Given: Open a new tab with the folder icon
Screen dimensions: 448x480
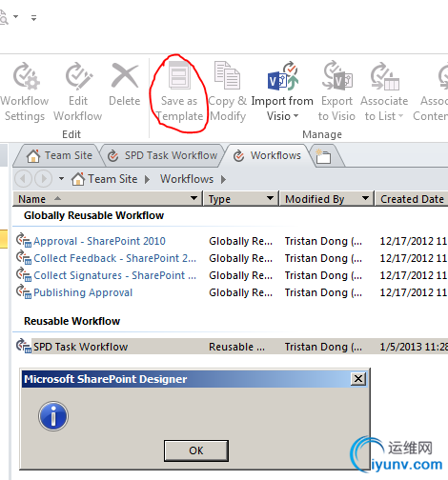Looking at the screenshot, I should pyautogui.click(x=324, y=156).
